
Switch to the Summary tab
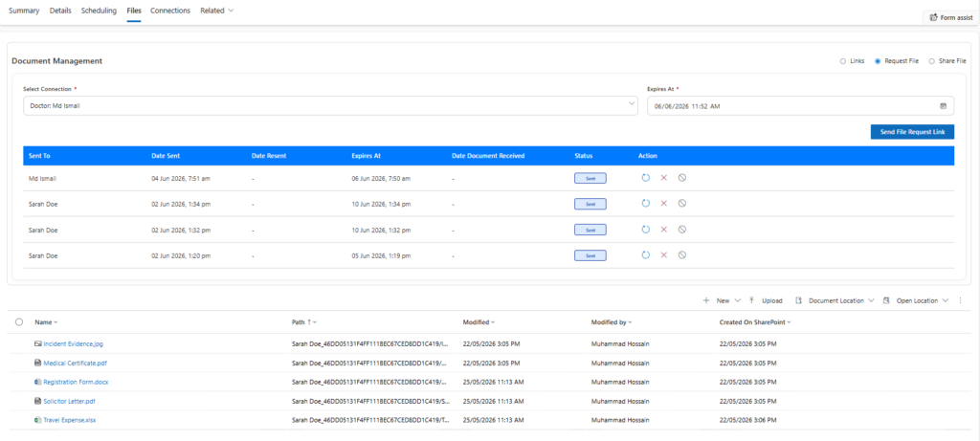point(24,11)
